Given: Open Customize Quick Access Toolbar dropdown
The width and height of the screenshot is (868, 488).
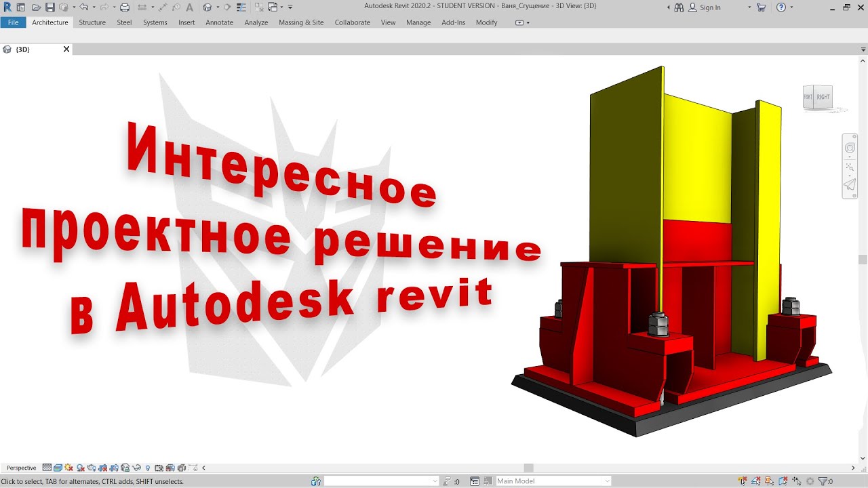Looking at the screenshot, I should click(x=290, y=7).
